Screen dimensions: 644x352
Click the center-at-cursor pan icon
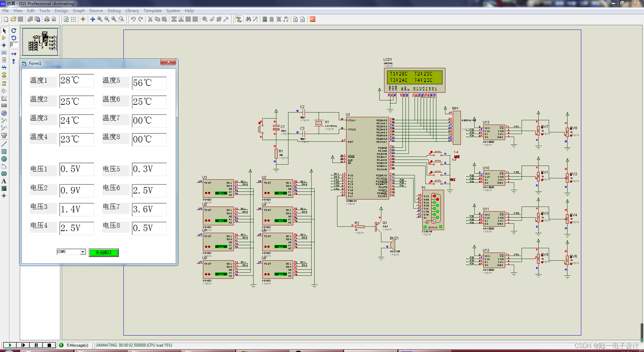click(93, 19)
